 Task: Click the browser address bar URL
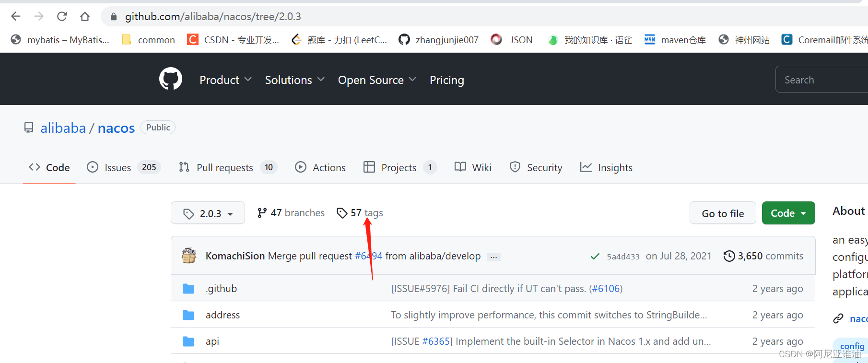coord(213,17)
